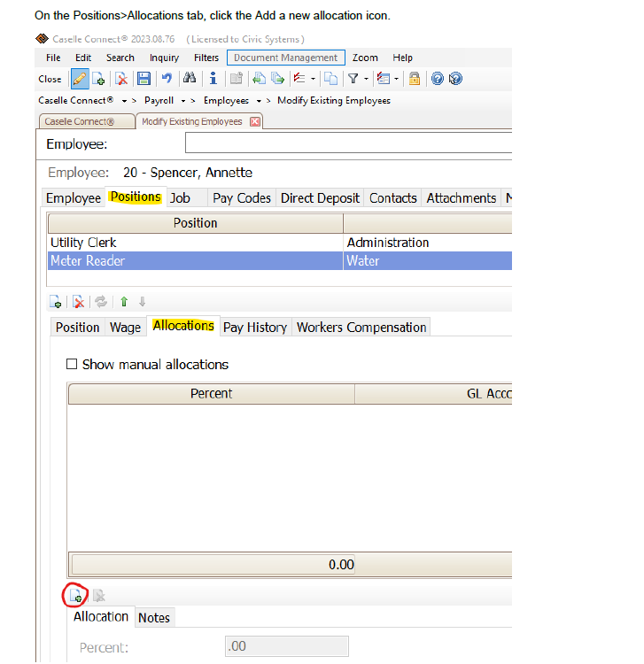Open the File menu
Image resolution: width=644 pixels, height=664 pixels.
click(53, 58)
